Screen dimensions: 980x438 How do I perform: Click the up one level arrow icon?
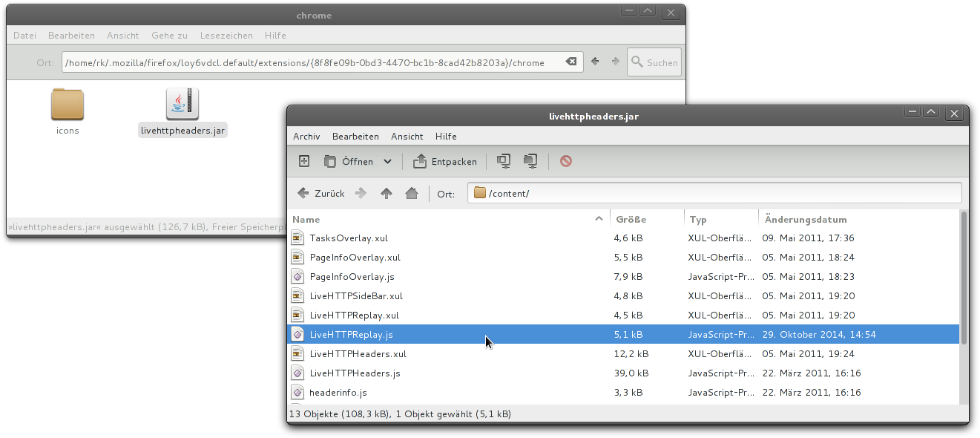[387, 193]
